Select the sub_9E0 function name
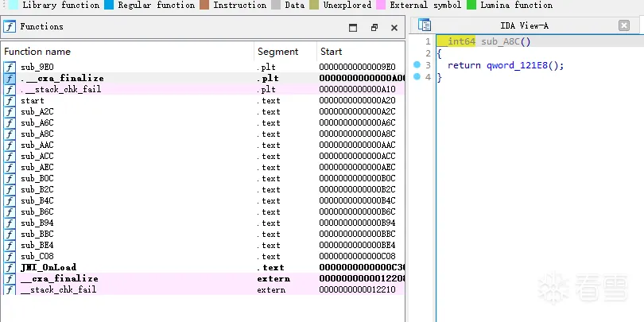644x322 pixels. pyautogui.click(x=37, y=67)
